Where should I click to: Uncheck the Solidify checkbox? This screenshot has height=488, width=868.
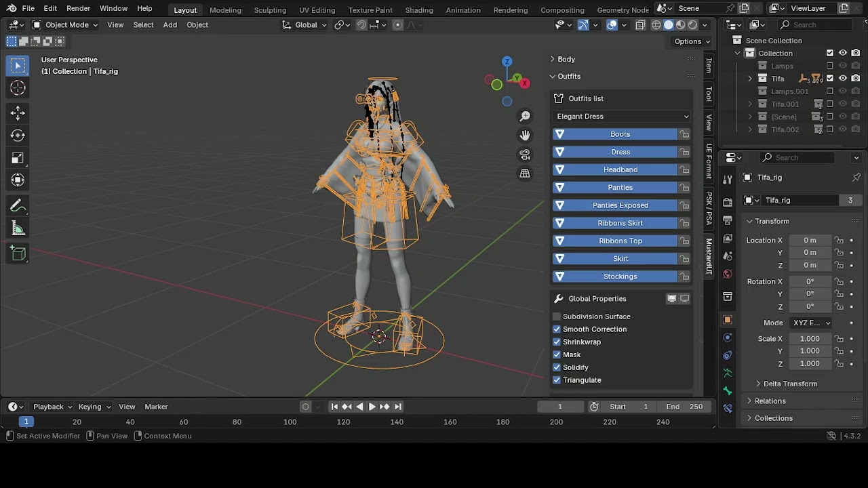pyautogui.click(x=557, y=367)
